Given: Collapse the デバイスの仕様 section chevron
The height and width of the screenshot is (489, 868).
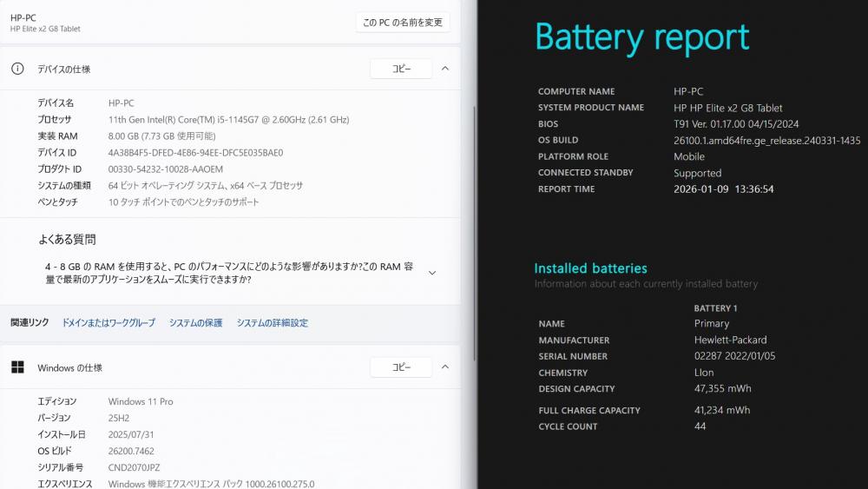Looking at the screenshot, I should 445,69.
